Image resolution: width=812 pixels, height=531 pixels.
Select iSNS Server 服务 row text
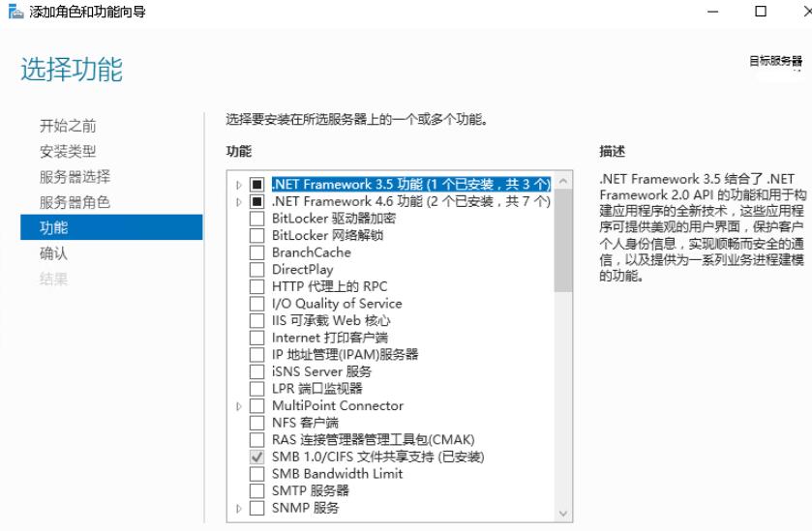pos(321,371)
